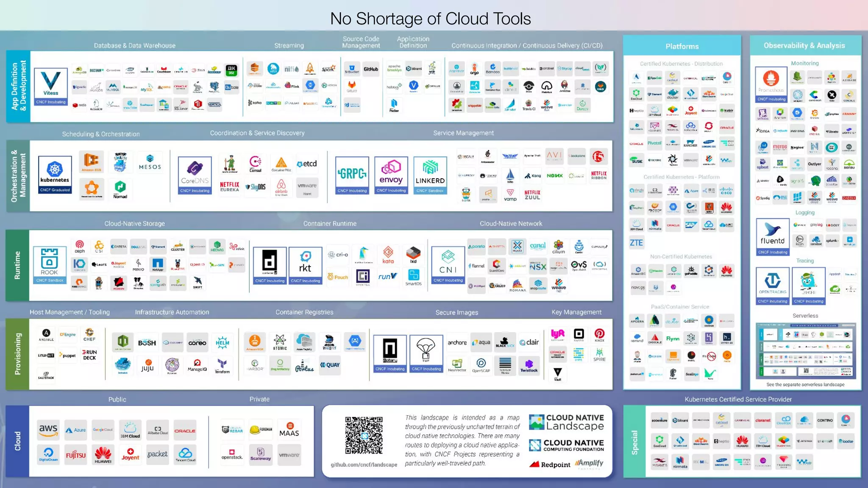
Task: Click the CONTINO logo in Special
Action: click(825, 420)
